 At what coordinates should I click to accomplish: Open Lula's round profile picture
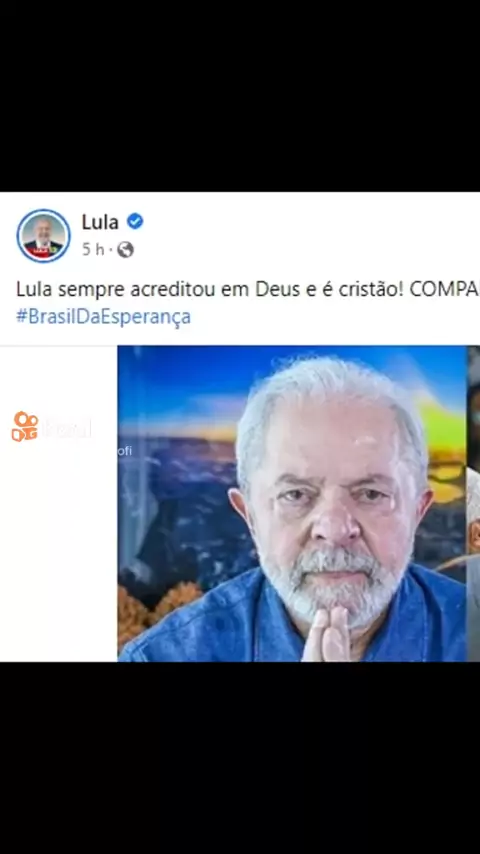(43, 235)
